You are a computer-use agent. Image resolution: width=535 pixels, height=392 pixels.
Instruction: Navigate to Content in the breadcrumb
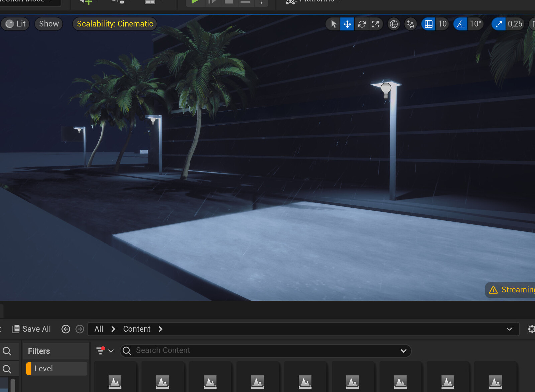click(x=137, y=329)
